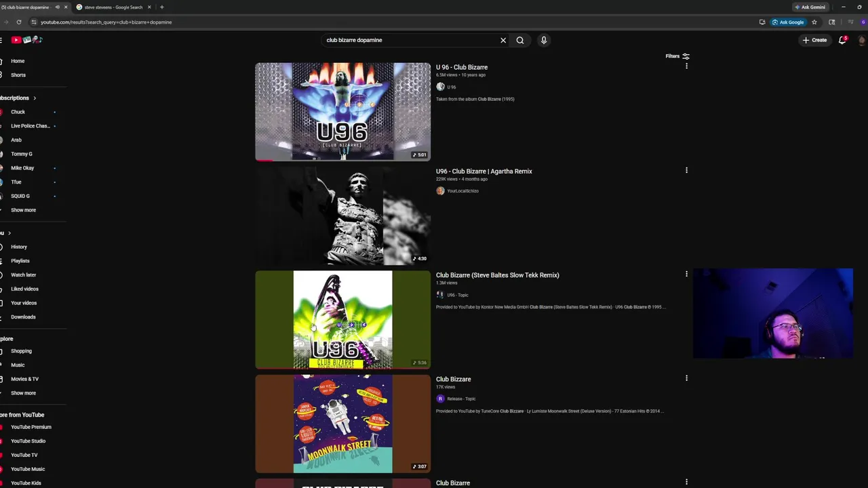Select the club bizarre dopamine browser tab
Screen dimensions: 868x488
click(27, 7)
